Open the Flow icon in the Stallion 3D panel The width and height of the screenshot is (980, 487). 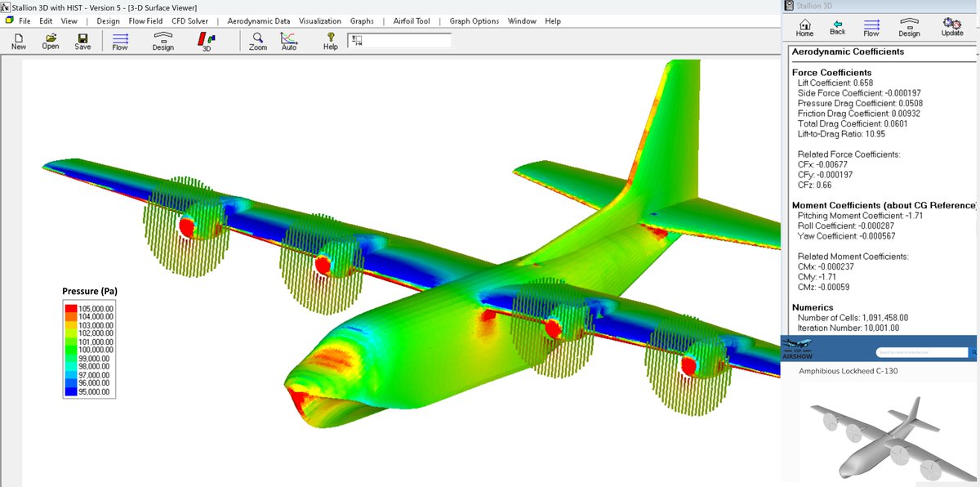point(871,26)
